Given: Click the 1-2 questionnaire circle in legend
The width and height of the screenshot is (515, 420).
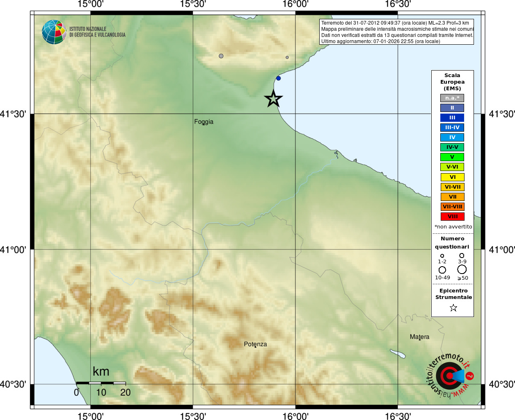Looking at the screenshot, I should (x=442, y=256).
